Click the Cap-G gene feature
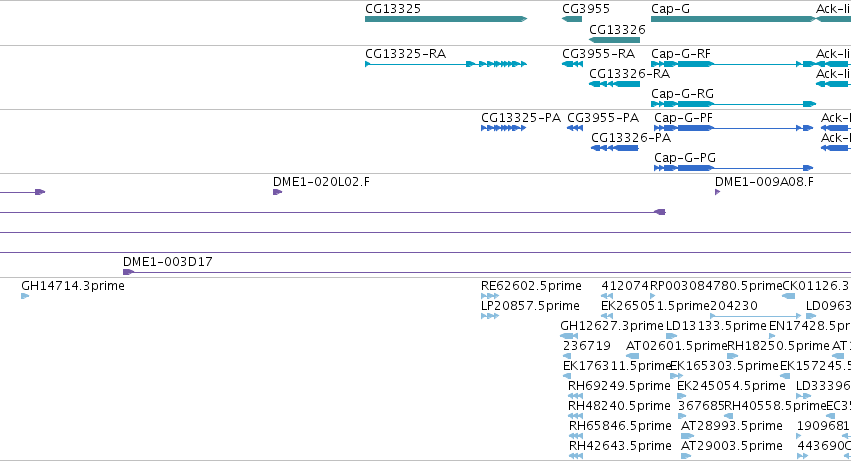The height and width of the screenshot is (461, 851). point(733,19)
